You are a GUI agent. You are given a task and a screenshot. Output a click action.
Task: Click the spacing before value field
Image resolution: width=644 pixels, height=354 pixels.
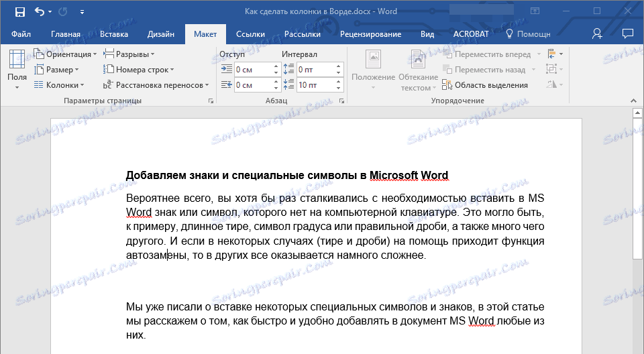[315, 70]
